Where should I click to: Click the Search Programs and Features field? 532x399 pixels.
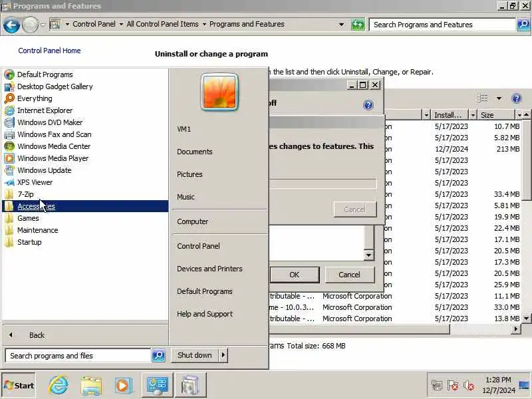(x=443, y=25)
